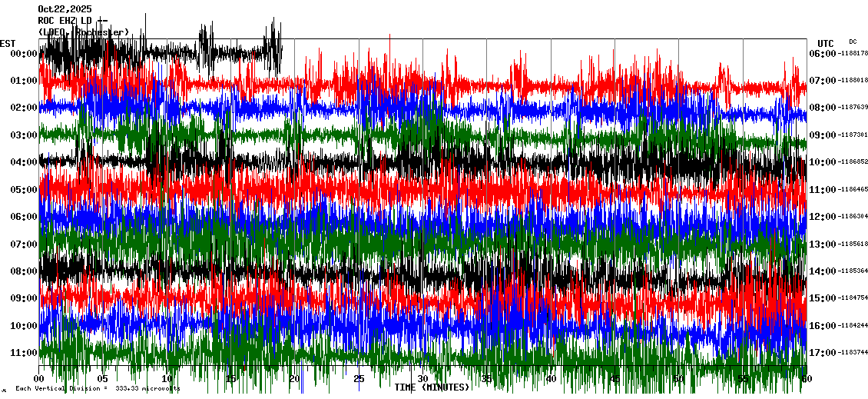
Task: Select DC offset value -1184754
Action: (852, 298)
